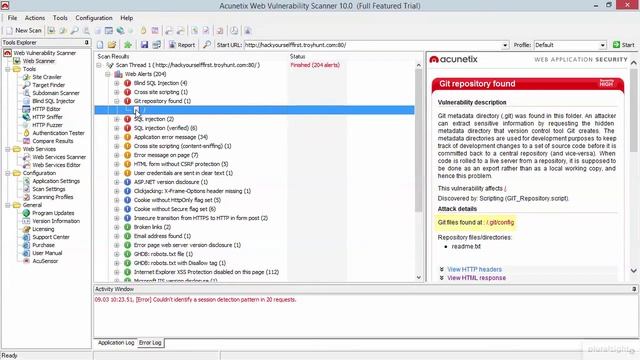
Task: Open HTTP Sniffer tool
Action: 47,117
